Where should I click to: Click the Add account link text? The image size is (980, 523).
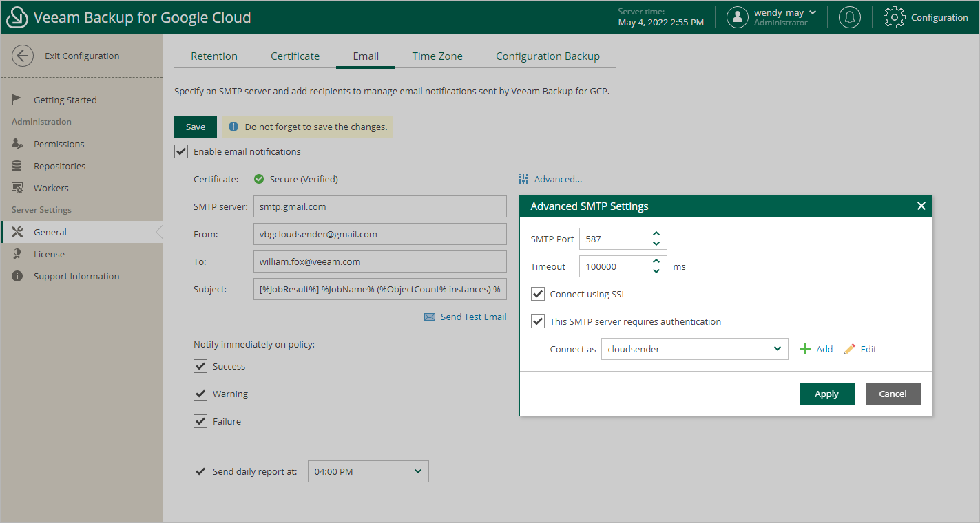824,349
